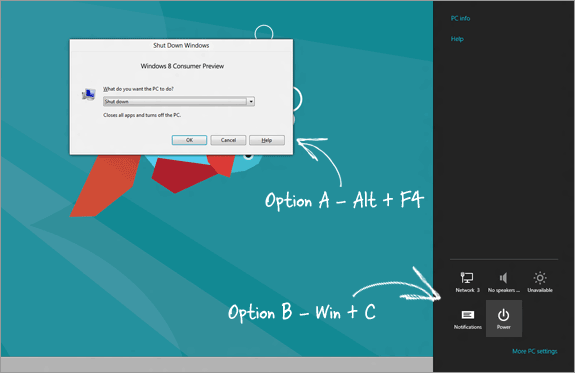This screenshot has width=575, height=373.
Task: Dismiss the dialog with Cancel
Action: pos(228,140)
